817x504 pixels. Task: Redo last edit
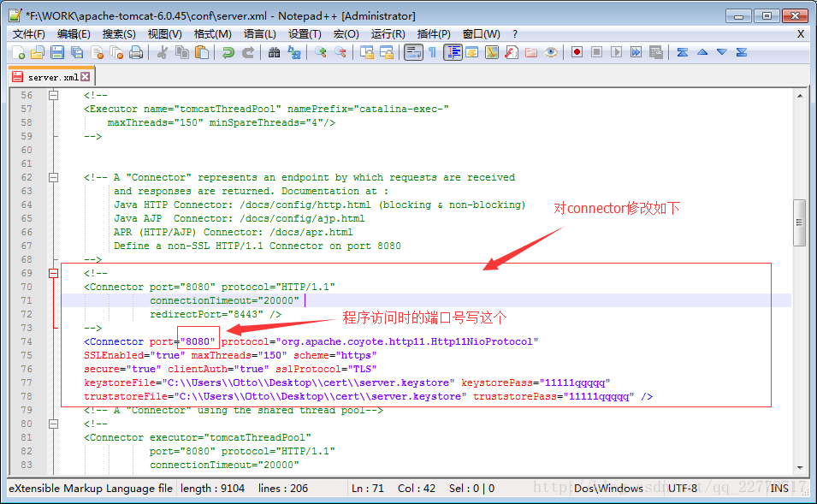[x=248, y=53]
